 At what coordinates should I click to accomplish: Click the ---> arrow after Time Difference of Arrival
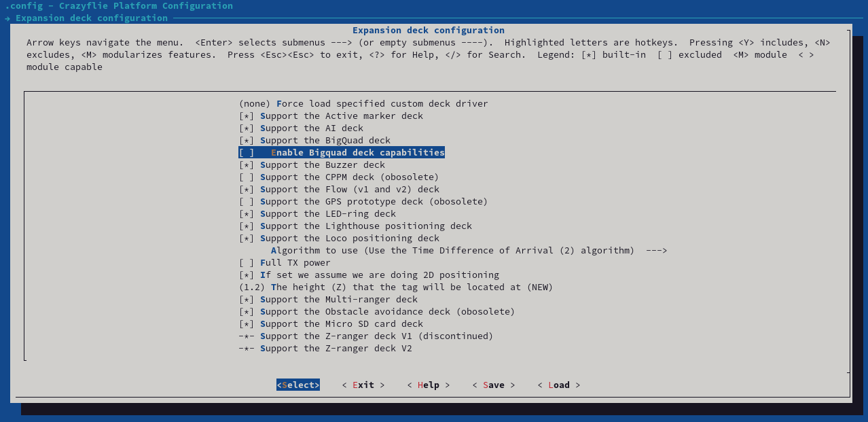(x=657, y=251)
